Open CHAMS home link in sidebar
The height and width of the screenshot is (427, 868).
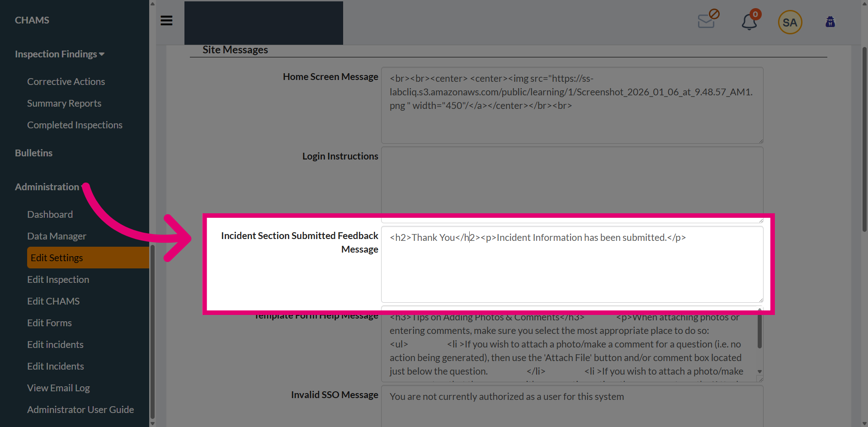click(32, 20)
